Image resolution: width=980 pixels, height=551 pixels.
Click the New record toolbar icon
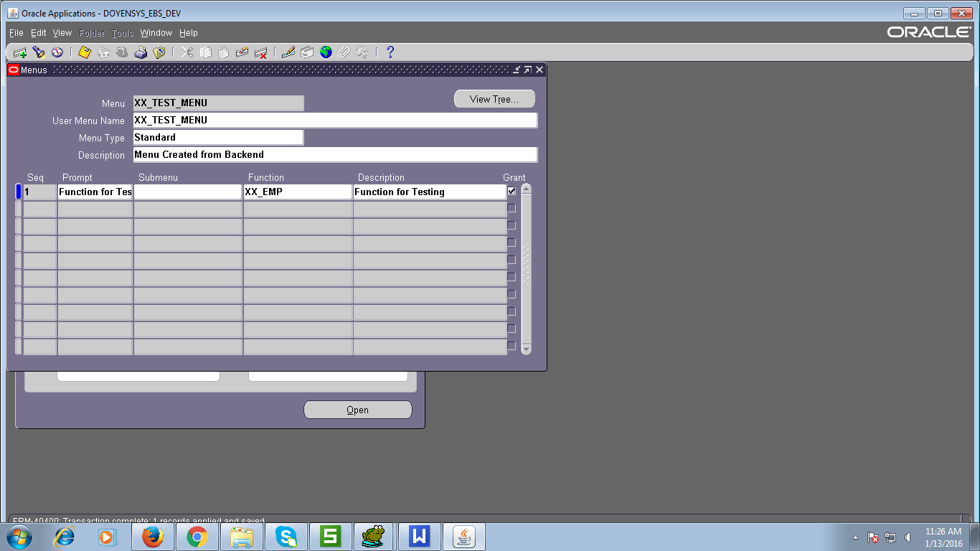click(19, 52)
